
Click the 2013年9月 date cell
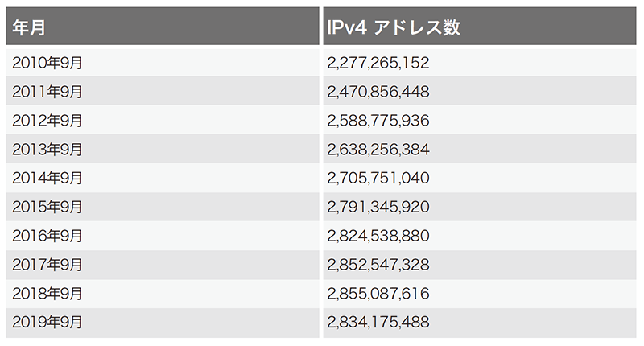pyautogui.click(x=47, y=150)
